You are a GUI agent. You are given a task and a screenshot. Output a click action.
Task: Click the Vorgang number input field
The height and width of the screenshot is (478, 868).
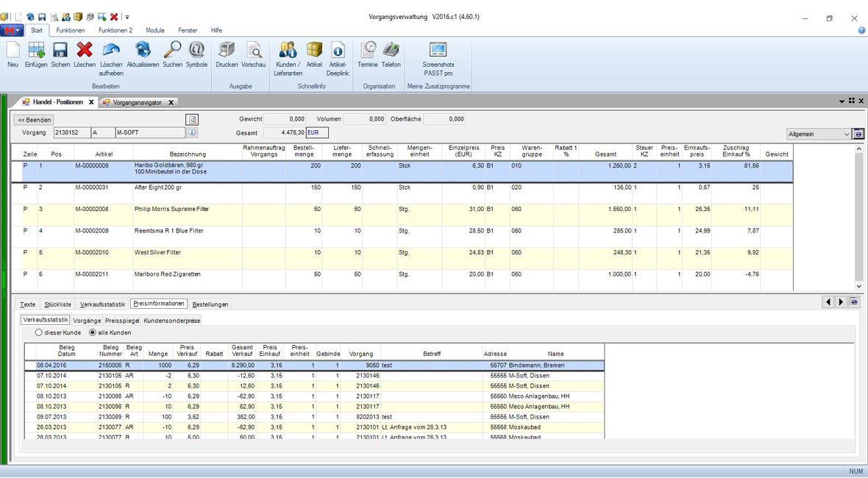(x=71, y=133)
